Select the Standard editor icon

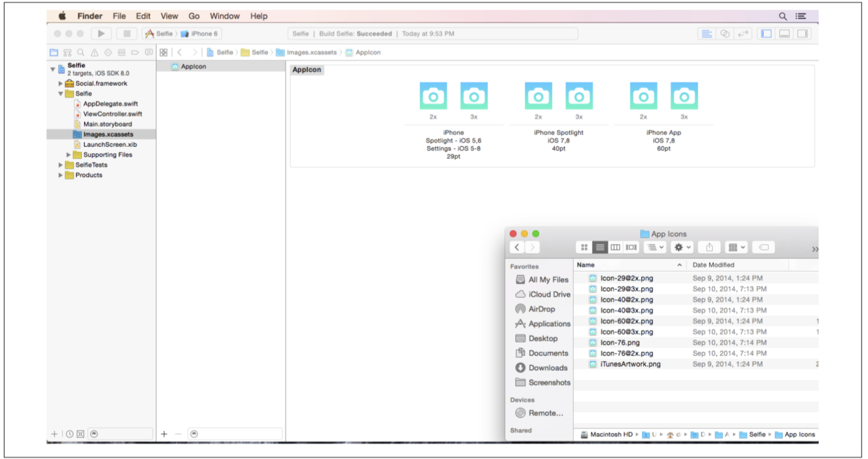(707, 34)
